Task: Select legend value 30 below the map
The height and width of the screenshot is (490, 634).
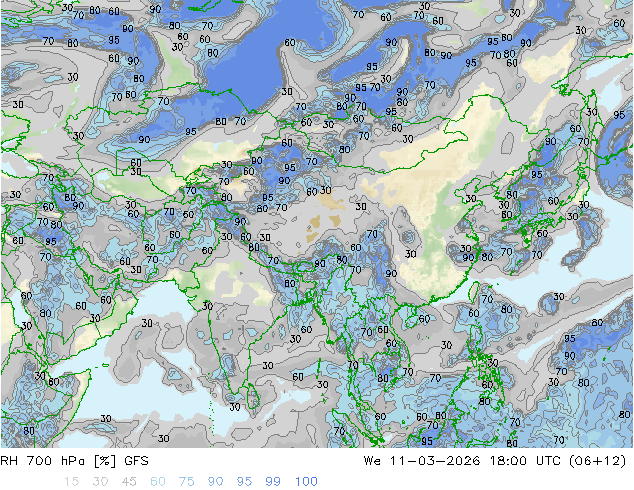Action: pyautogui.click(x=100, y=482)
